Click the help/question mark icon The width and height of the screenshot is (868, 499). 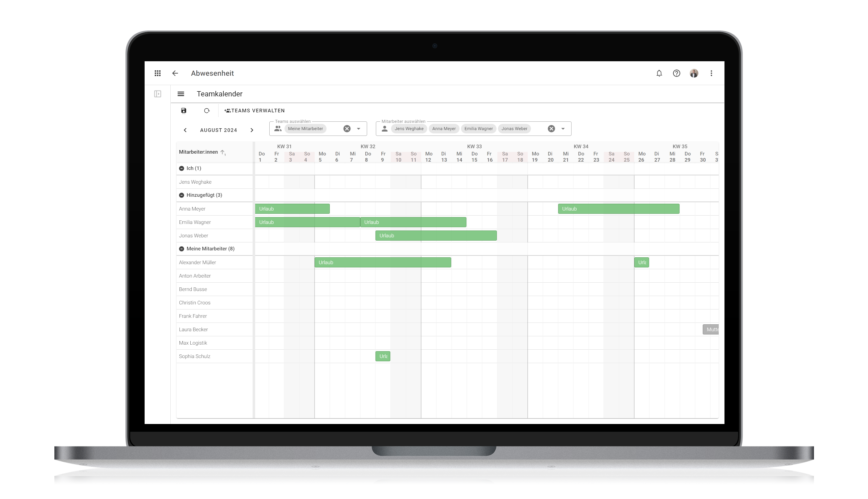click(677, 73)
